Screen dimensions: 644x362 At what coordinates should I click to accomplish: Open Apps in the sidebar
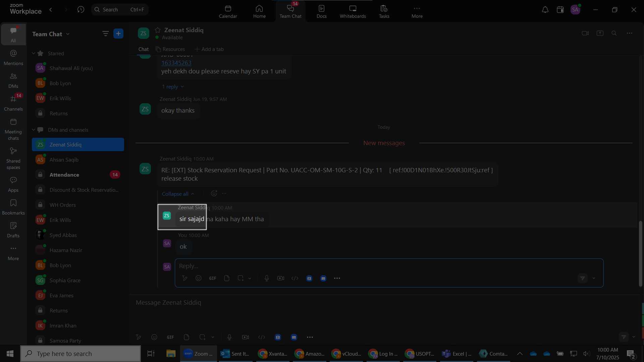(x=13, y=184)
